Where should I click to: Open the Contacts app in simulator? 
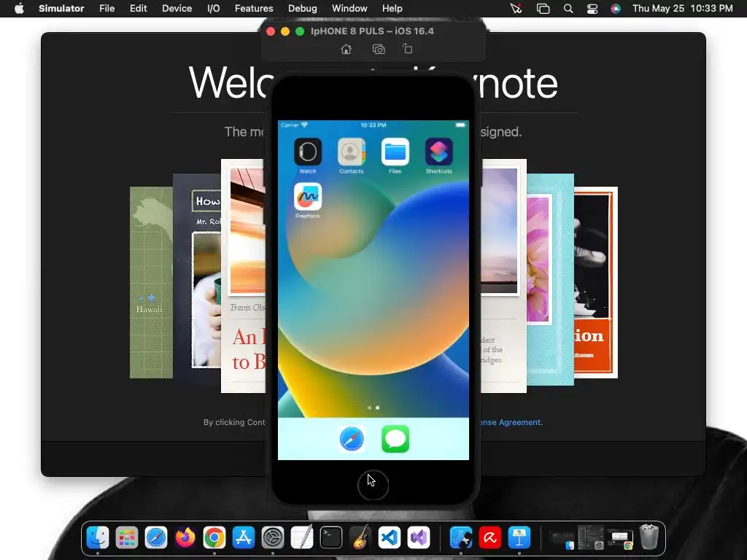coord(351,152)
